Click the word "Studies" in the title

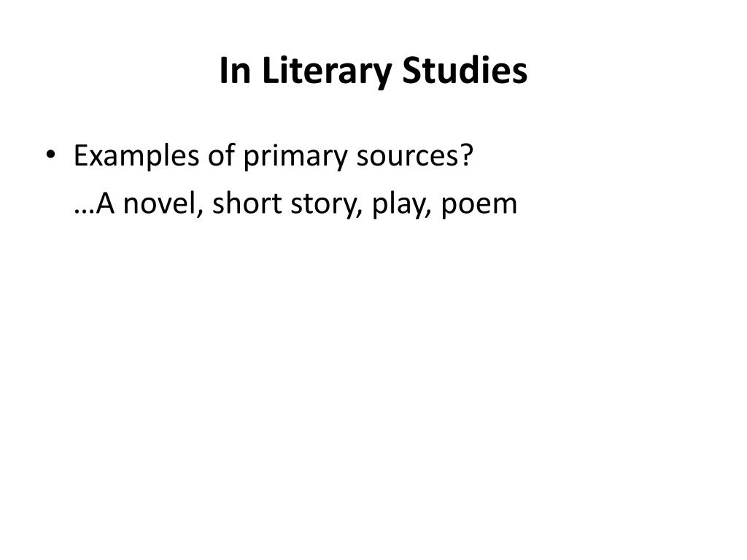[465, 70]
